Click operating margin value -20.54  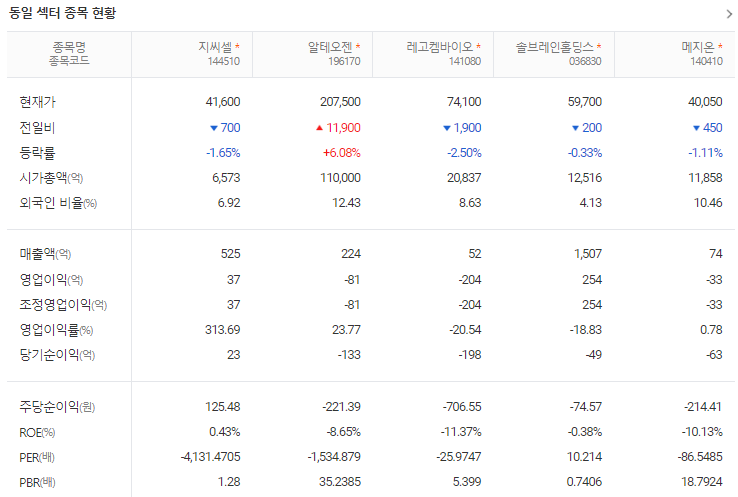click(x=465, y=330)
